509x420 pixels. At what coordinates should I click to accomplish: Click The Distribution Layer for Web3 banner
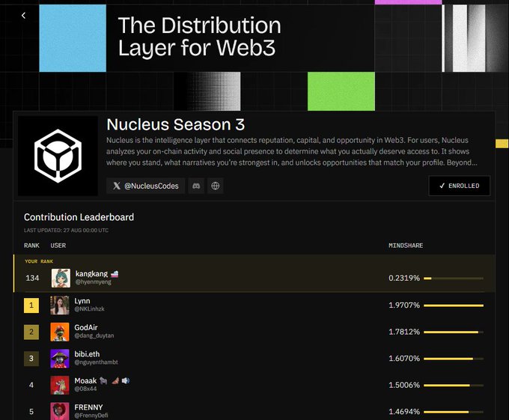pos(200,37)
